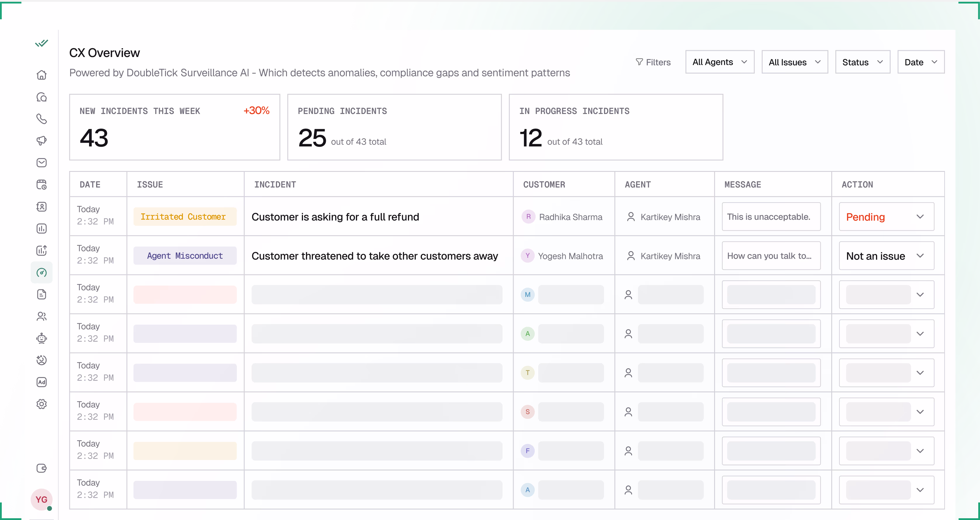980x520 pixels.
Task: Open the contacts card icon
Action: pyautogui.click(x=41, y=207)
